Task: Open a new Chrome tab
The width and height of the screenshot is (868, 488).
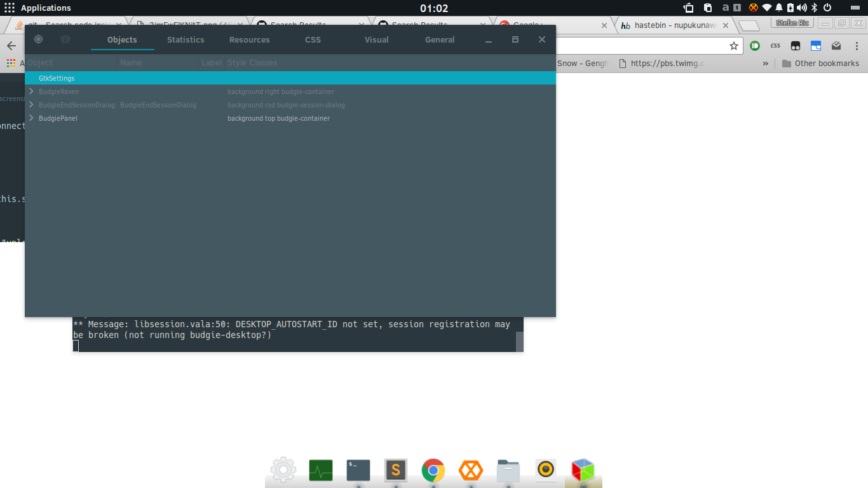Action: 750,25
